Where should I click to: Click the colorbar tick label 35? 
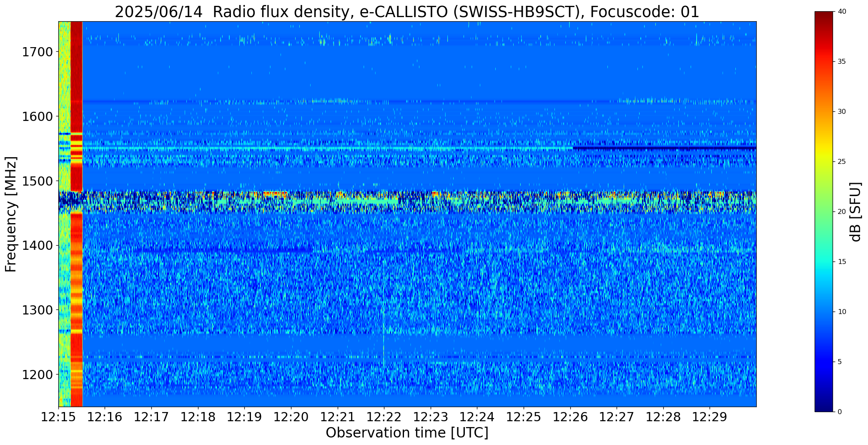842,62
